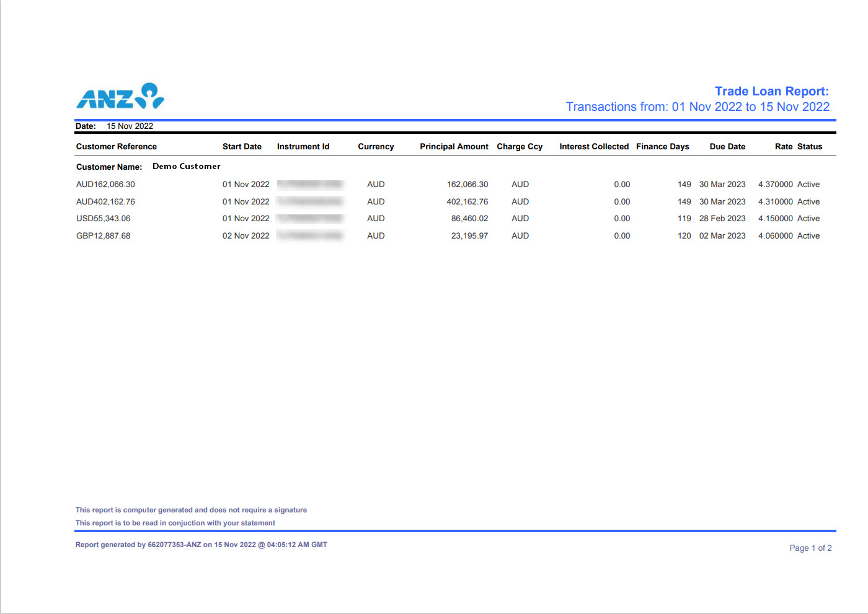This screenshot has height=614, width=868.
Task: Click the Page 1 of 2 indicator
Action: pyautogui.click(x=810, y=548)
